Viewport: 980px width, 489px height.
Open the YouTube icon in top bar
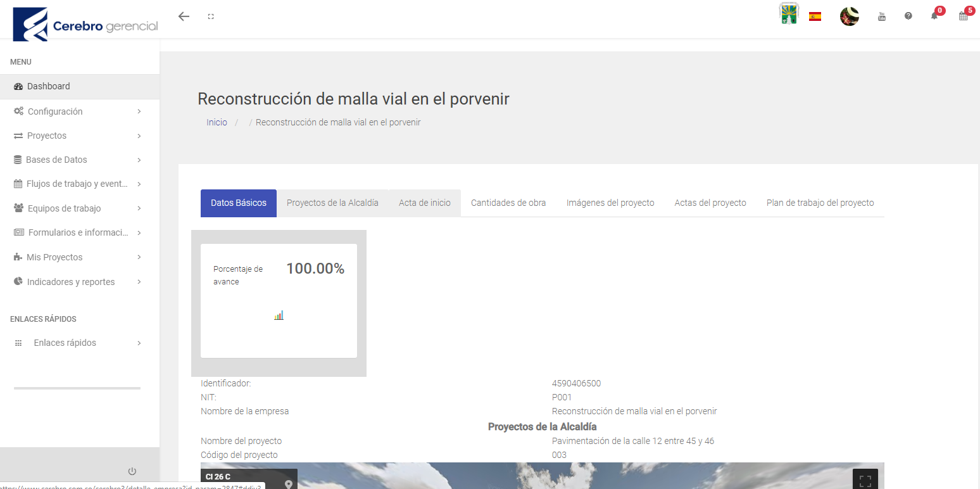(x=881, y=16)
